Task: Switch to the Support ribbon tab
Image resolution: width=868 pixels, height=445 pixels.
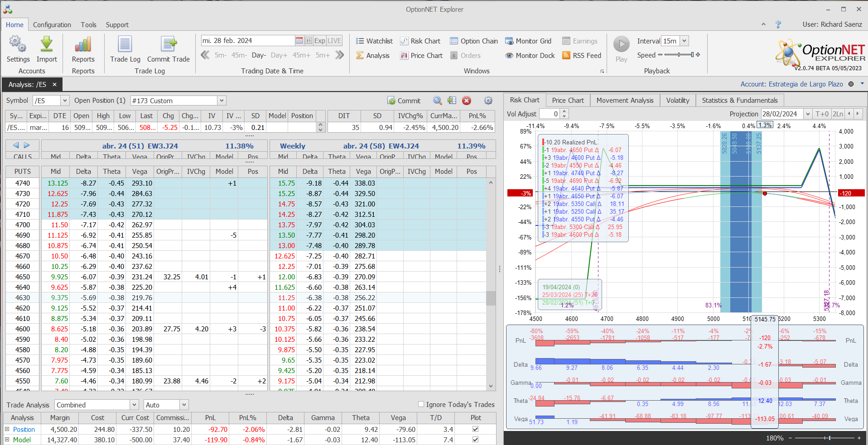Action: [117, 25]
